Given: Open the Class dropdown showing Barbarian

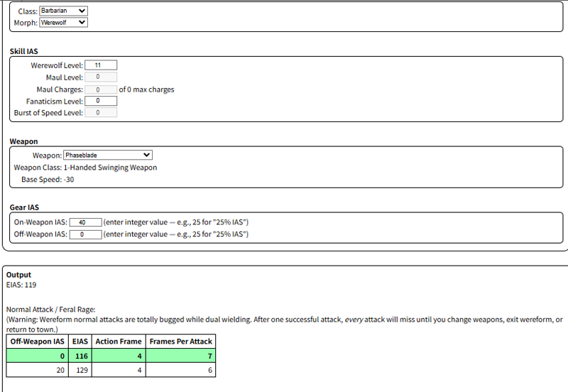Looking at the screenshot, I should coord(63,11).
